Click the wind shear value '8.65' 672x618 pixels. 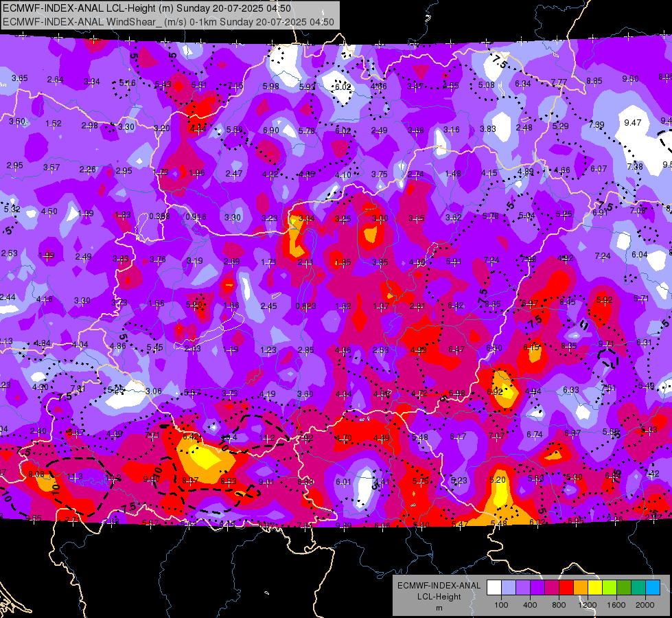pos(492,304)
